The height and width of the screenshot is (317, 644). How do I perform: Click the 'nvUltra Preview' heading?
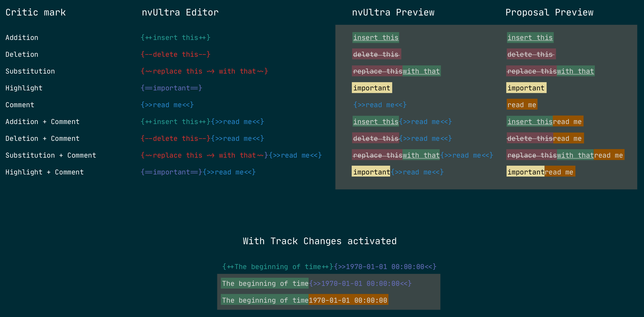click(393, 12)
